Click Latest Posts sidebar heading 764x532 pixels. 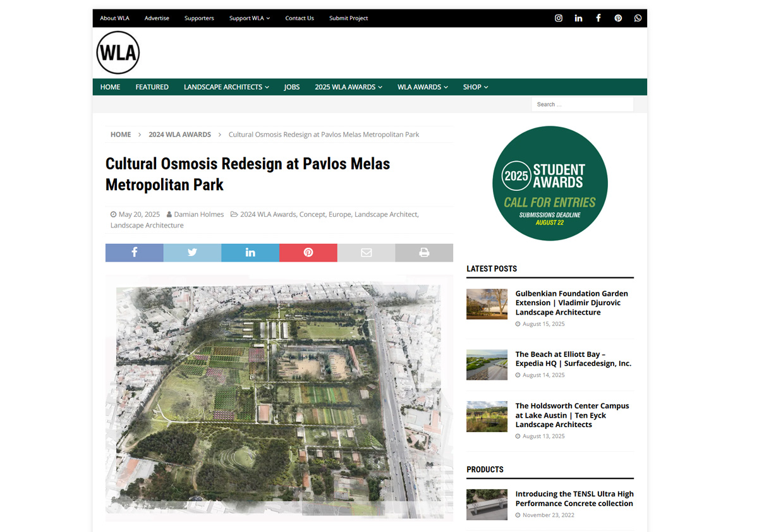[x=492, y=269]
